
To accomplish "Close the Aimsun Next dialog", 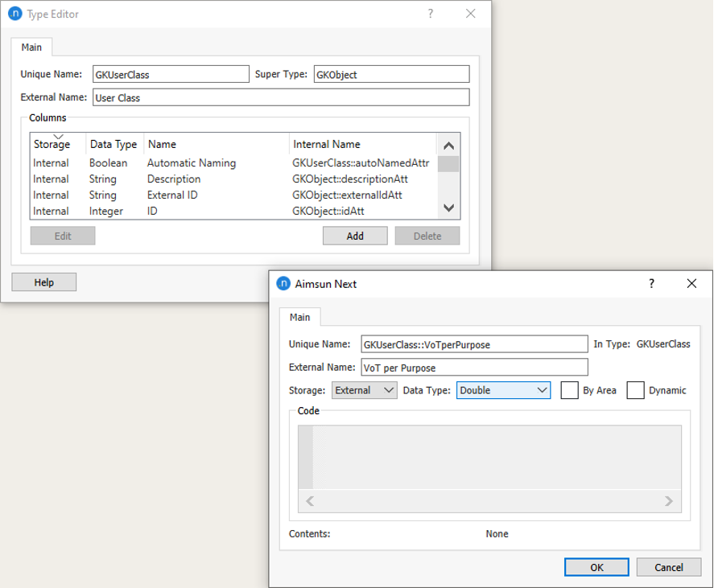I will pos(691,283).
